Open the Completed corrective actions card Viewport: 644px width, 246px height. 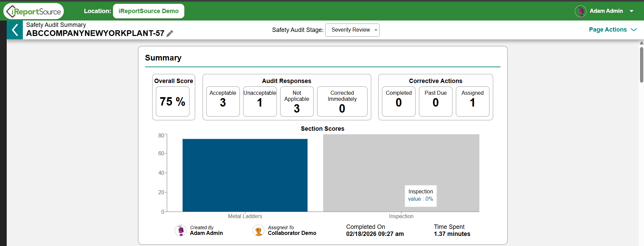click(399, 101)
